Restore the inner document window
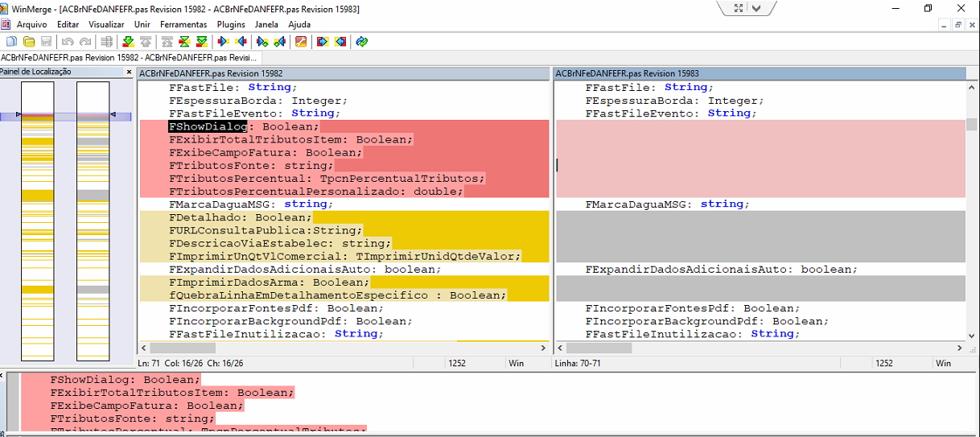The image size is (980, 437). point(958,25)
